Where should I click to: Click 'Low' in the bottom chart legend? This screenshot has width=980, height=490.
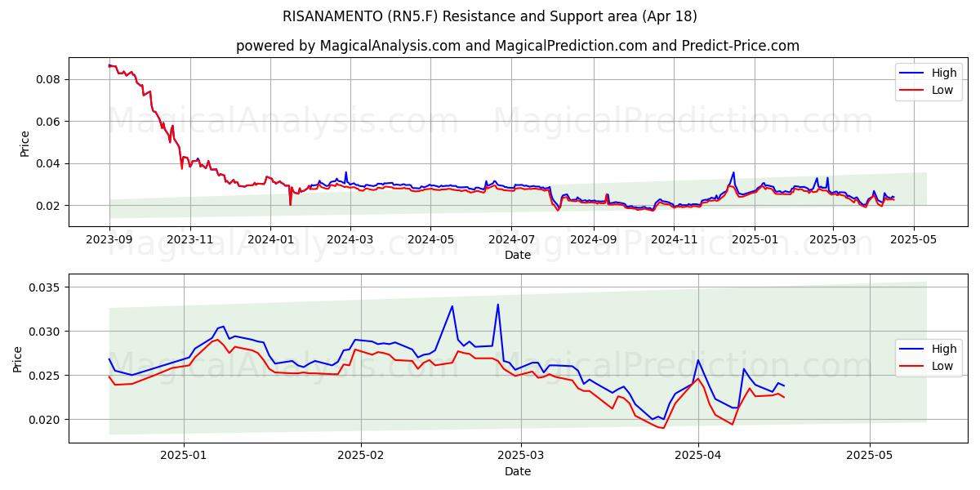942,366
